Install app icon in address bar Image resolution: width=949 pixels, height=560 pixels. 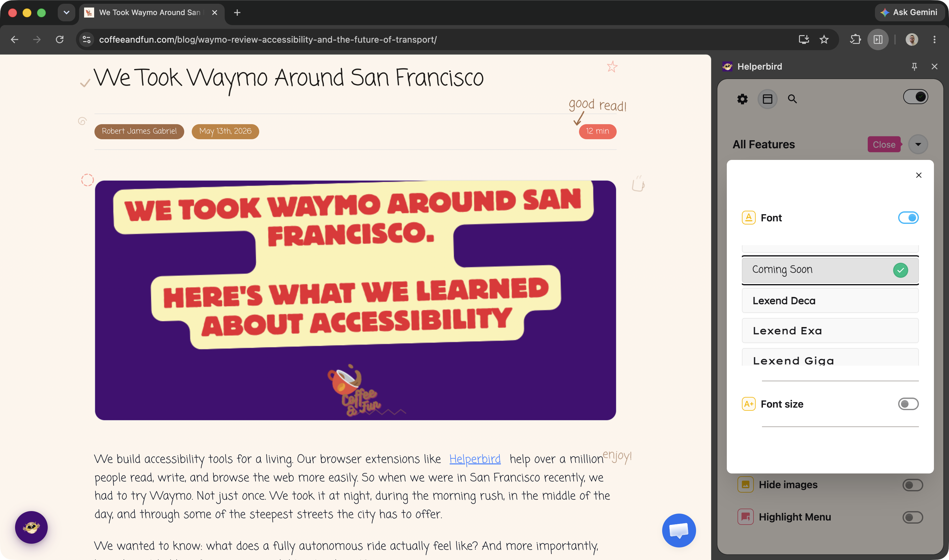[804, 40]
